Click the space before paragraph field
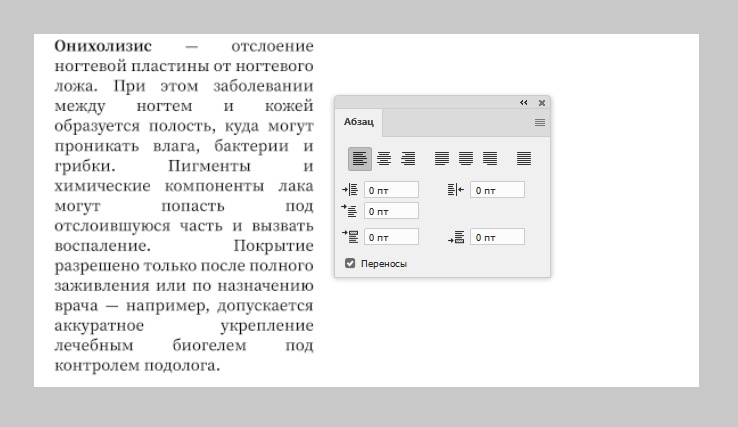Viewport: 738px width, 427px height. (x=391, y=237)
